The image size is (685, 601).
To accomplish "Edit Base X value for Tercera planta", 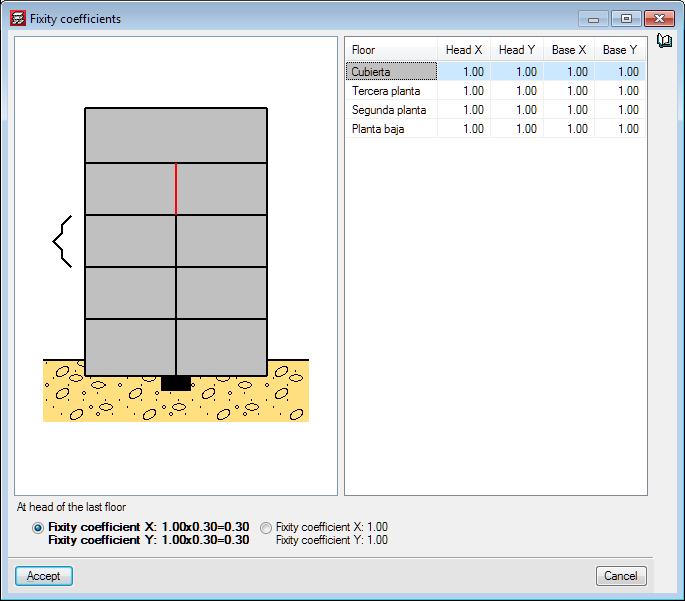I will pos(569,91).
